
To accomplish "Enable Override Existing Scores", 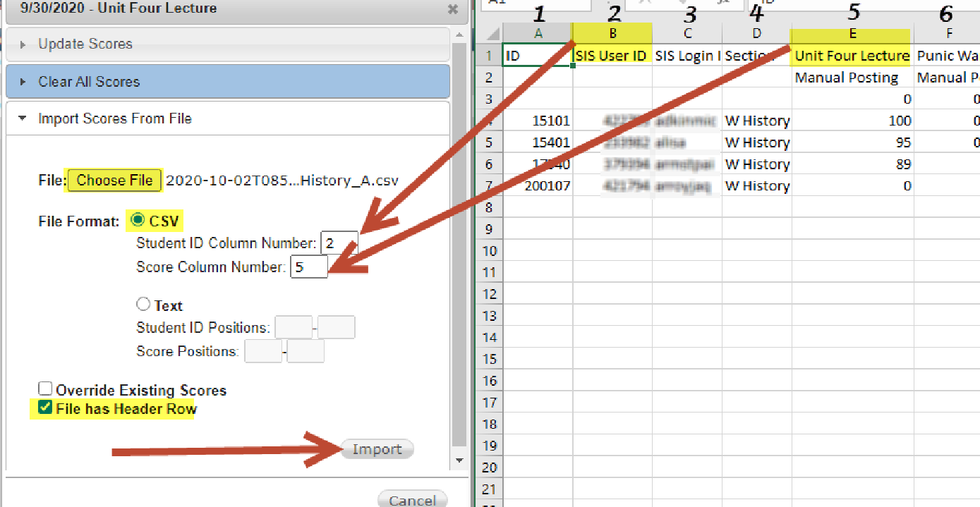I will 45,389.
